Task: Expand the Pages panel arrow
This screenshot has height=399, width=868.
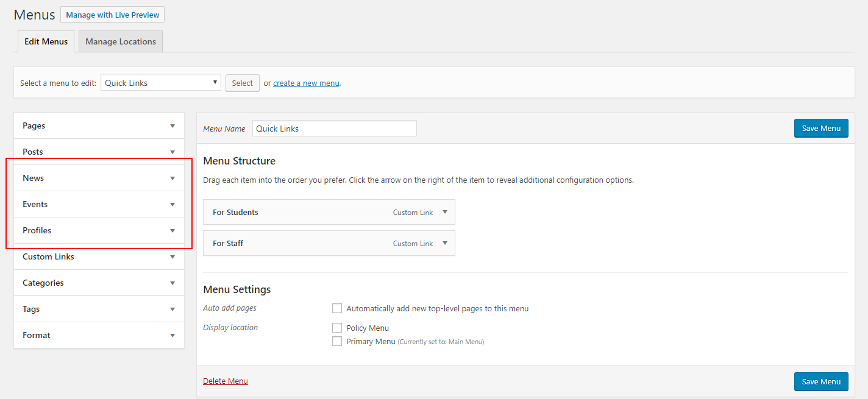Action: click(x=173, y=126)
